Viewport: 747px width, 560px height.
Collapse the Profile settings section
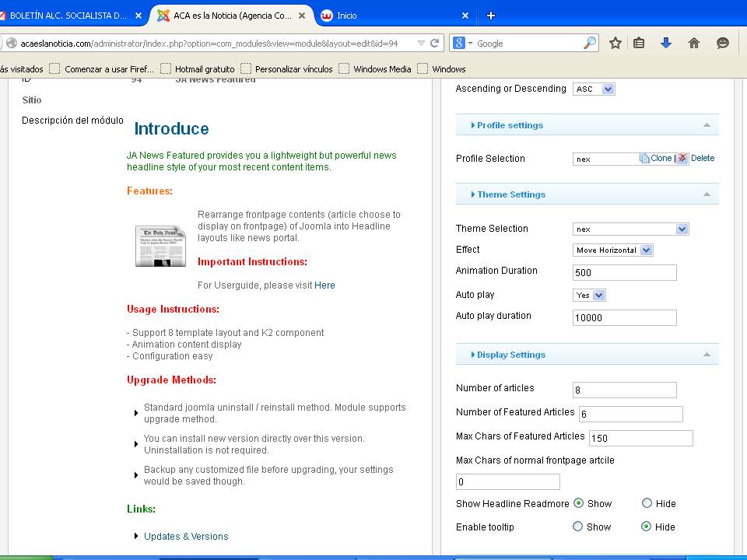click(x=587, y=125)
